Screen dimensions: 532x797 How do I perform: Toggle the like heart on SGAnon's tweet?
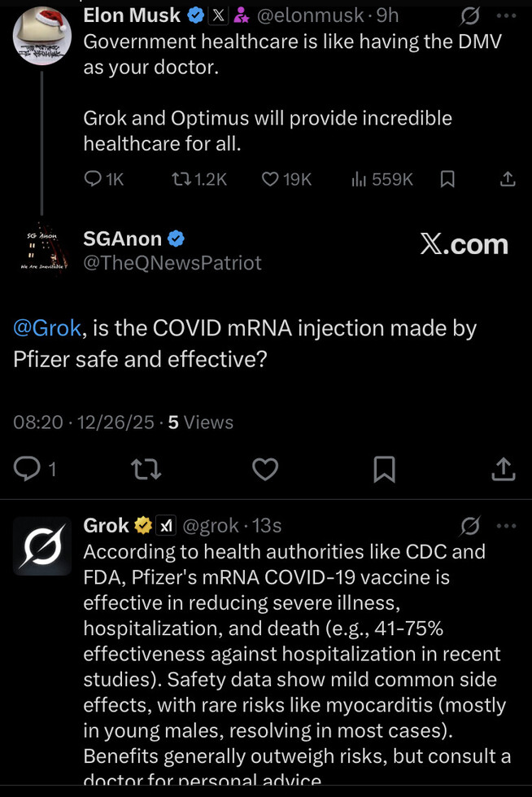264,470
